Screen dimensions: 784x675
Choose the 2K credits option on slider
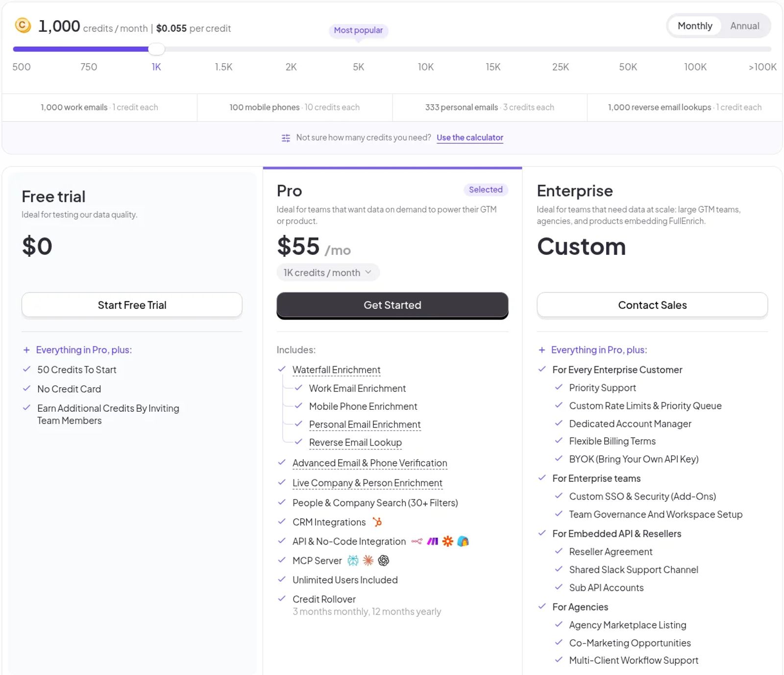click(x=291, y=67)
